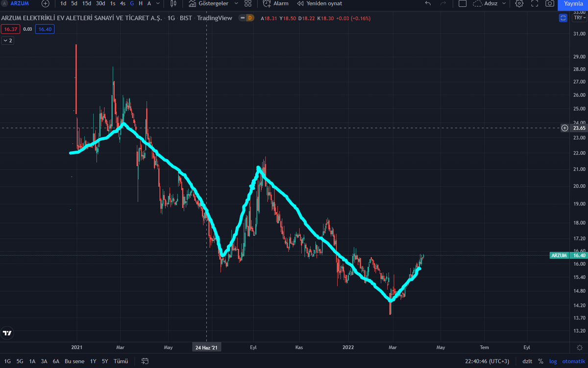Click the 23.65 crosshair price label
Image resolution: width=588 pixels, height=368 pixels.
pos(579,128)
